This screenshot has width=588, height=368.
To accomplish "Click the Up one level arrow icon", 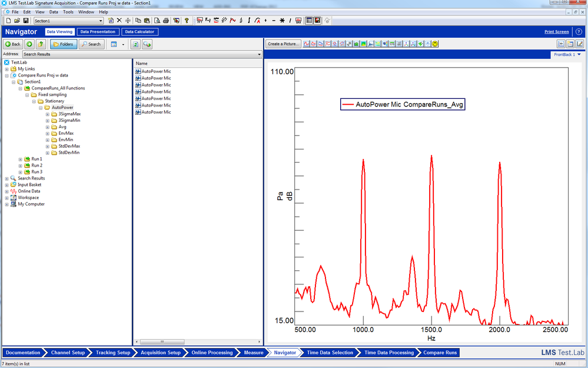I will click(x=41, y=44).
